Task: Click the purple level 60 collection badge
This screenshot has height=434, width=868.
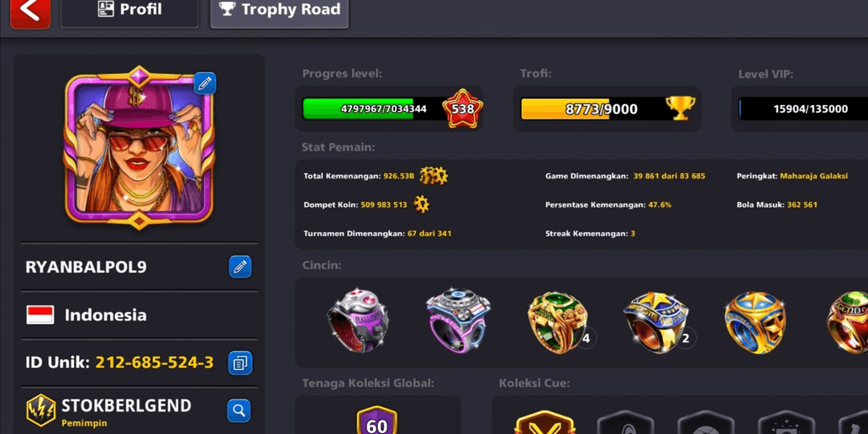Action: click(x=377, y=421)
